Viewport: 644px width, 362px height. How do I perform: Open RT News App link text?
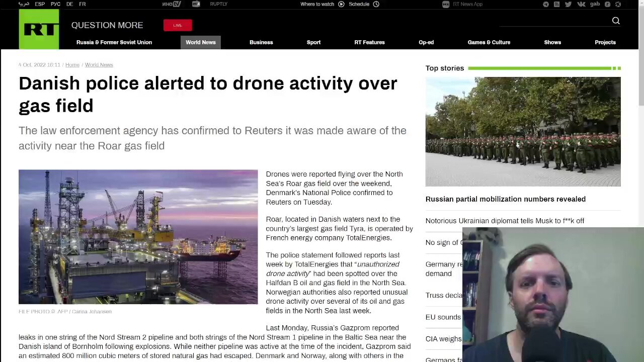point(467,4)
